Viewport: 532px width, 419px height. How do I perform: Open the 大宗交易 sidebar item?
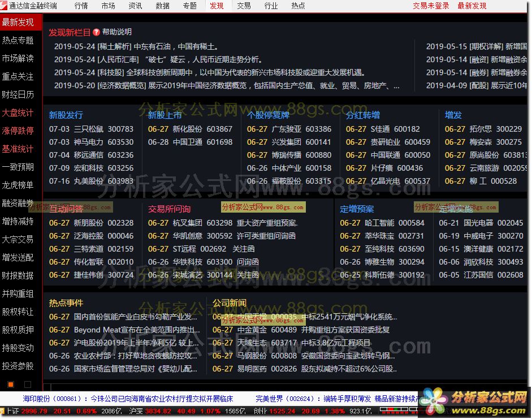(x=18, y=239)
